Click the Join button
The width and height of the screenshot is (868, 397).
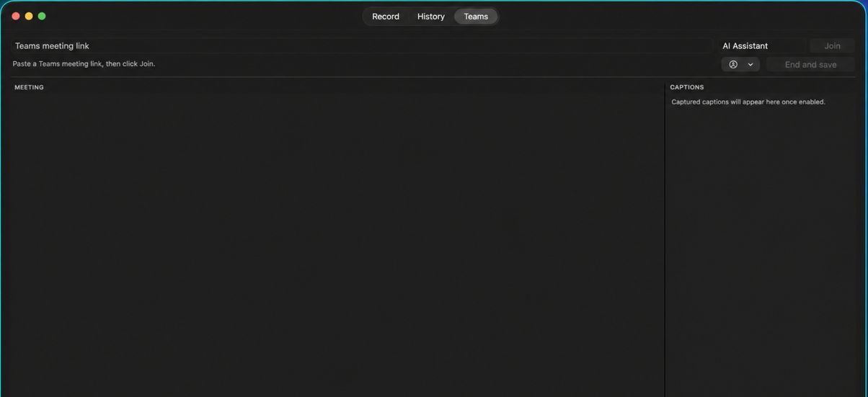[832, 46]
